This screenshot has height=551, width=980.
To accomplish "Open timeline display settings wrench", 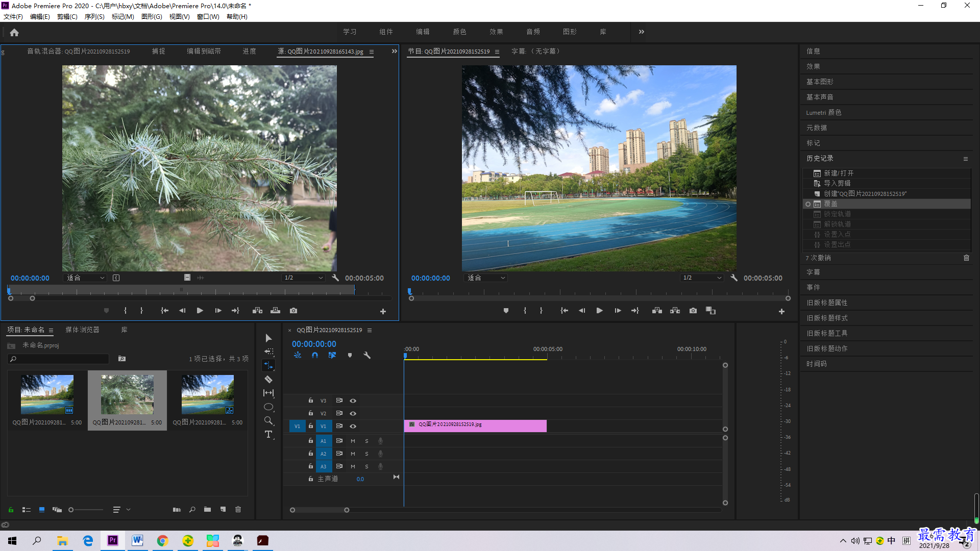I will 366,355.
